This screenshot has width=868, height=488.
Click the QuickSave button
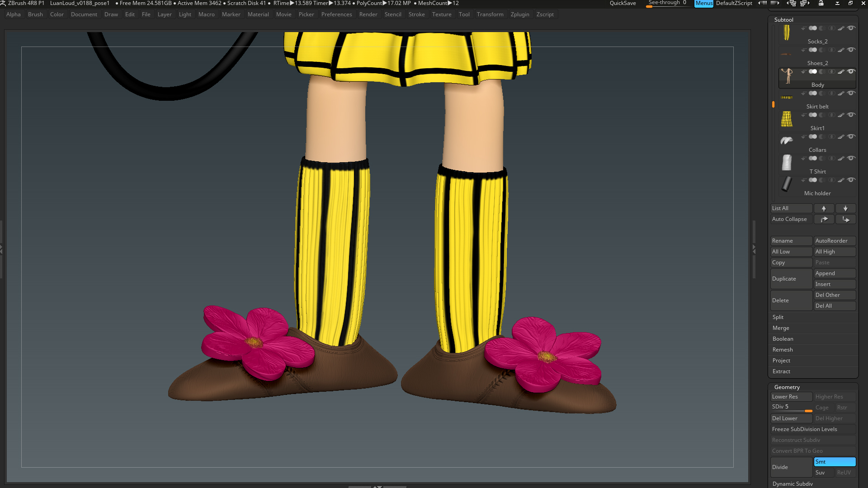pos(623,3)
